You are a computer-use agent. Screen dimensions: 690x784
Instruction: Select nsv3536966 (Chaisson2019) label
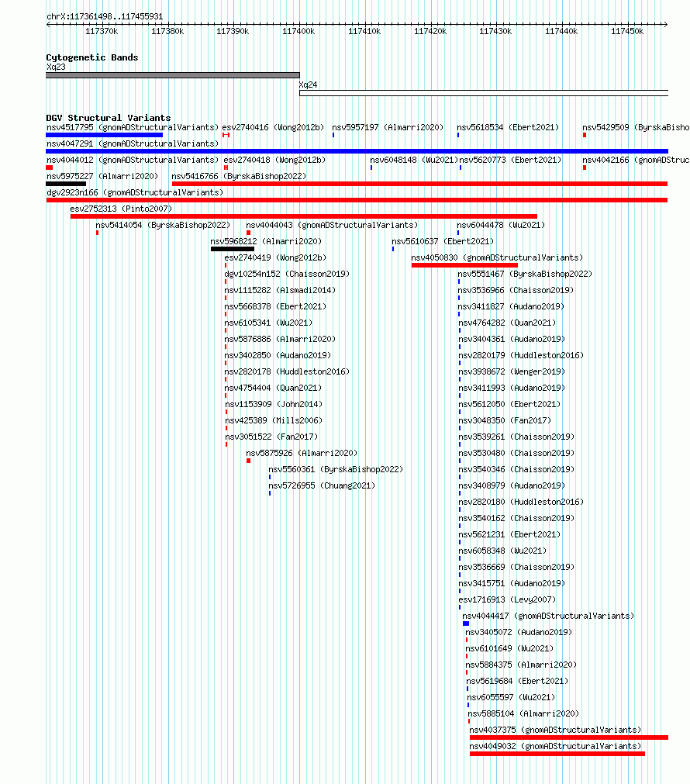point(516,290)
